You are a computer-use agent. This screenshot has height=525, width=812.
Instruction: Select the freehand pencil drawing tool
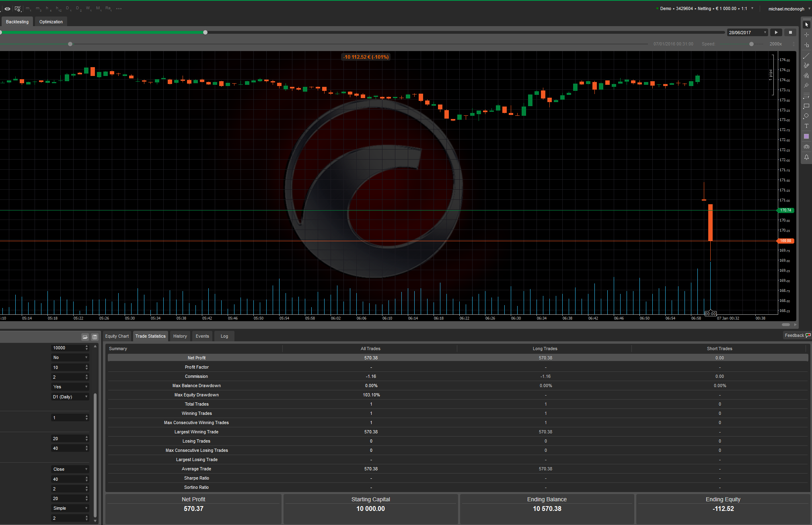point(806,66)
